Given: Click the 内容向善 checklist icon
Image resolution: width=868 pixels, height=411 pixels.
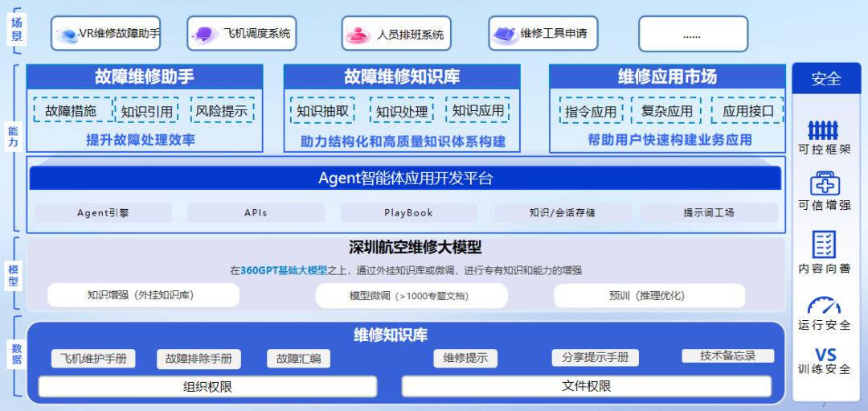Looking at the screenshot, I should coord(823,245).
